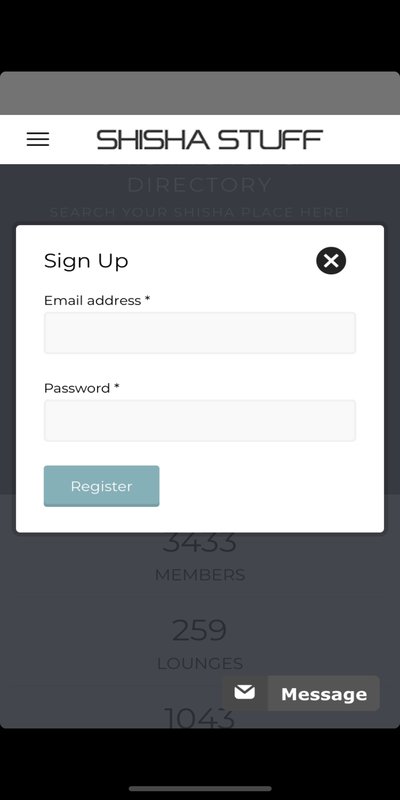Tap the 259 lounges counter
The width and height of the screenshot is (400, 800).
pos(199,631)
